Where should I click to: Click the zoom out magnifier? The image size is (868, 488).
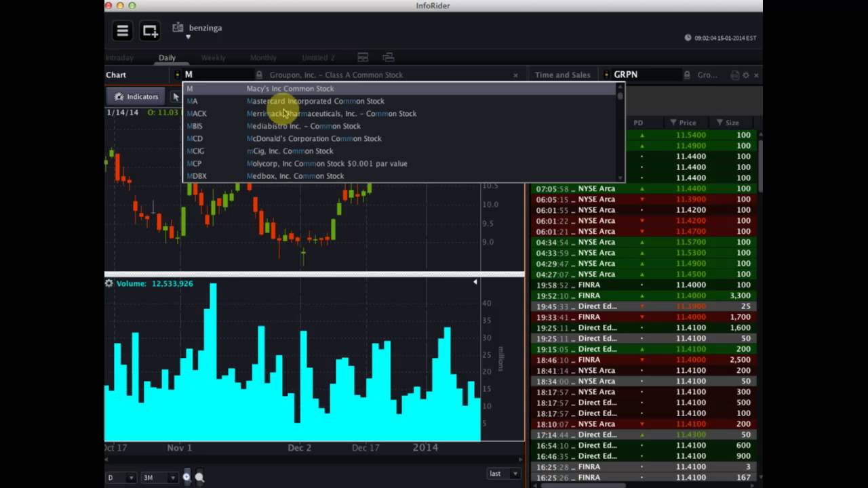click(x=199, y=477)
